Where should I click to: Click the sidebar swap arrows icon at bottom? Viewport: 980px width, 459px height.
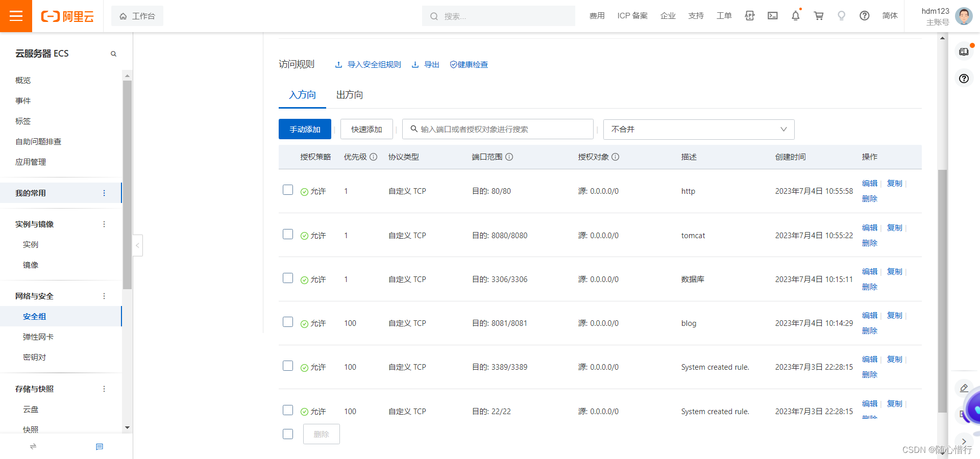pos(33,446)
